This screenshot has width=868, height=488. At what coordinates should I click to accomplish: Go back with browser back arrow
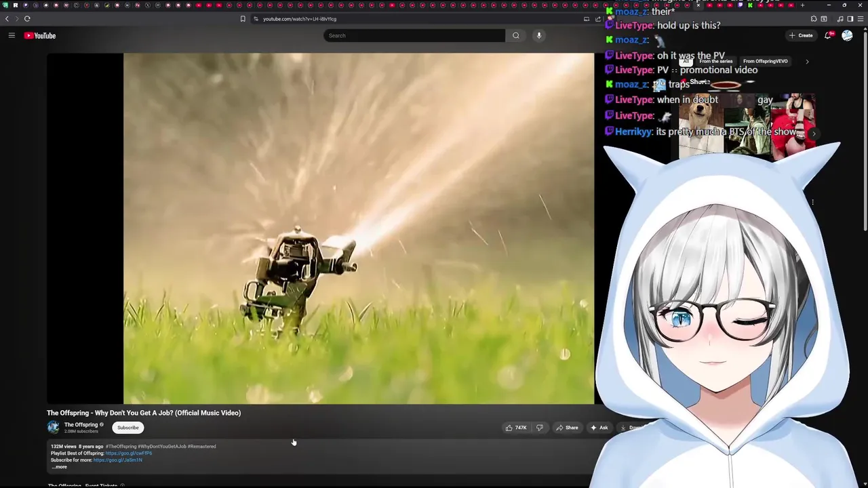pyautogui.click(x=7, y=18)
